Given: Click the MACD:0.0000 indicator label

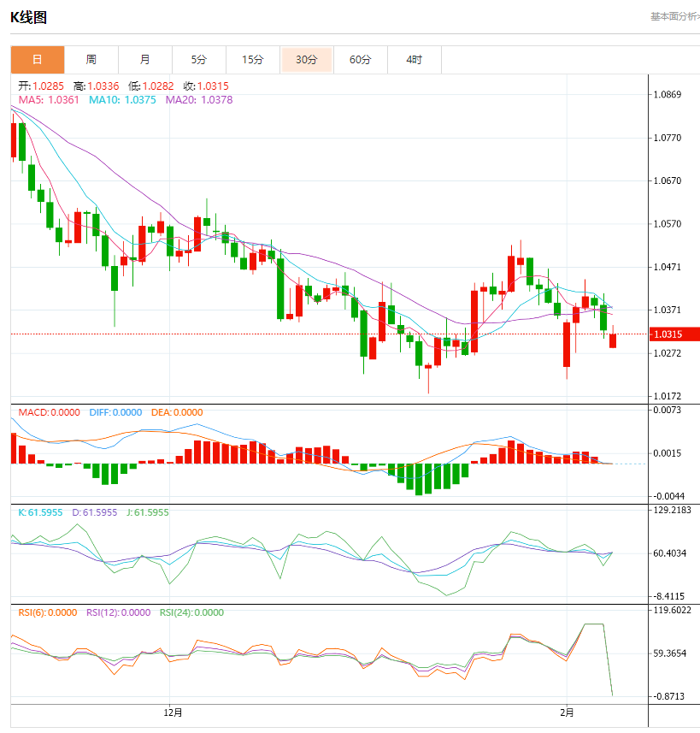Looking at the screenshot, I should (x=49, y=412).
